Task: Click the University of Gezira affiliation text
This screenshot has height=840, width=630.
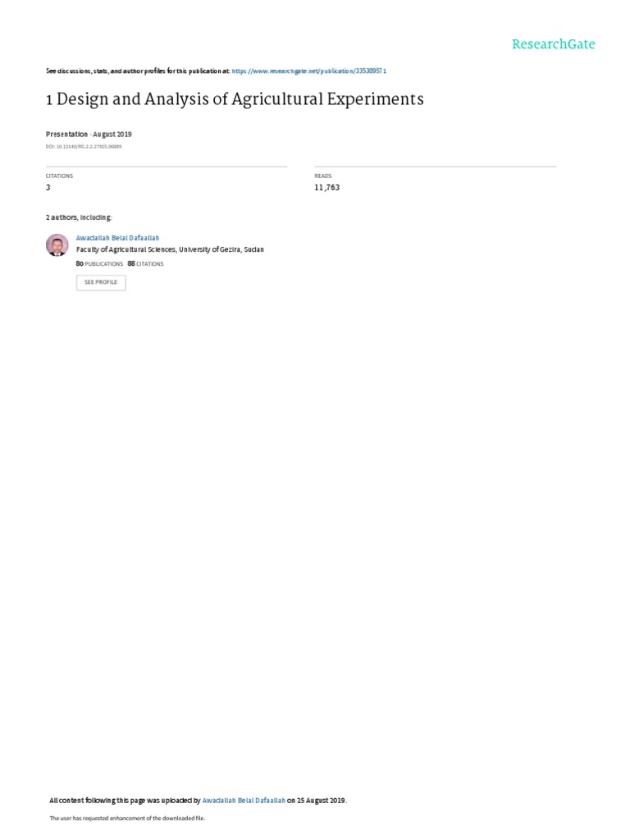Action: pos(170,249)
